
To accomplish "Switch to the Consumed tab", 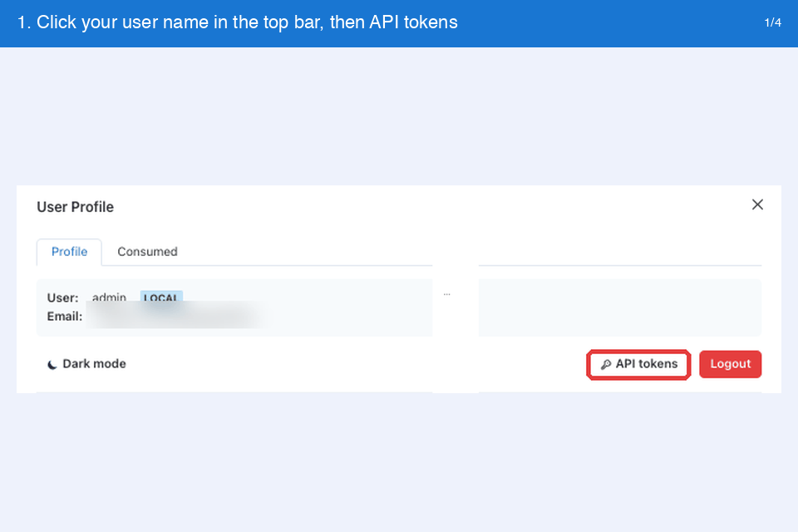I will click(147, 252).
